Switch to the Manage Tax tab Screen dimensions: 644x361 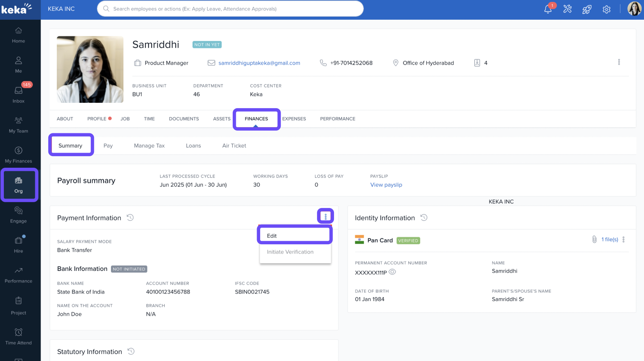pyautogui.click(x=149, y=146)
